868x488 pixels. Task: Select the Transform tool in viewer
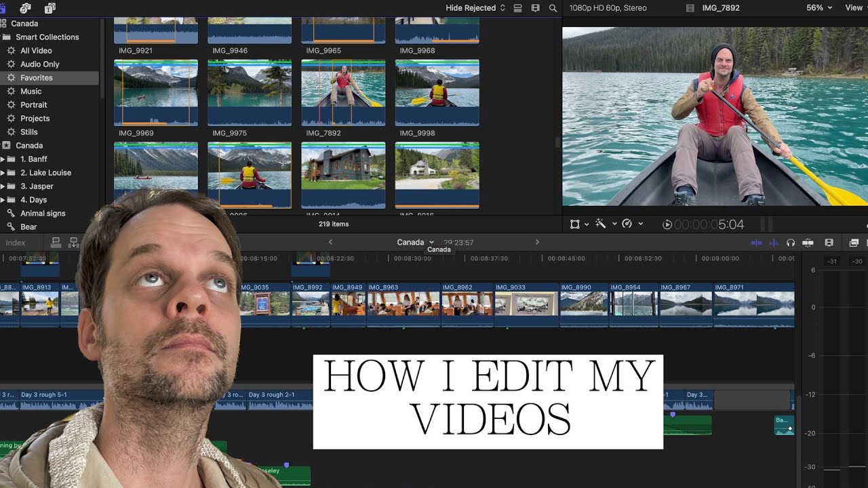pos(575,224)
